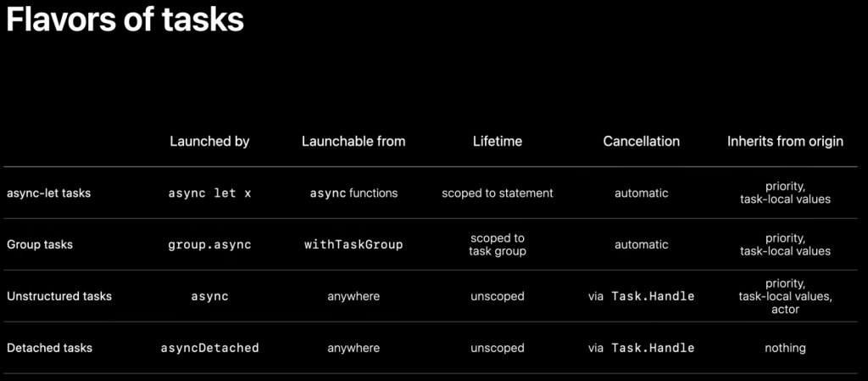Select the 'Inherits from origin' header

786,141
